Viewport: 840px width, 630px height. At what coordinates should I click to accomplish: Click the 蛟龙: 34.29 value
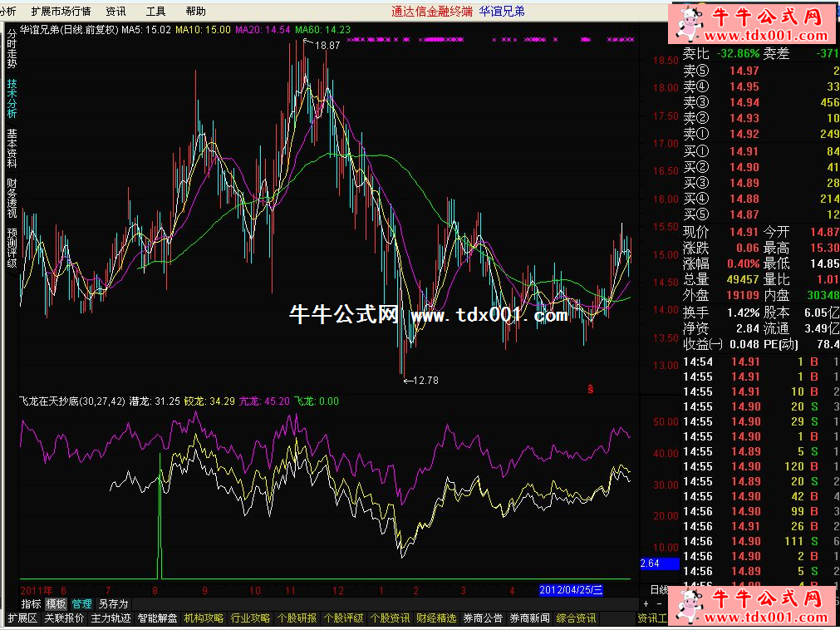click(209, 401)
